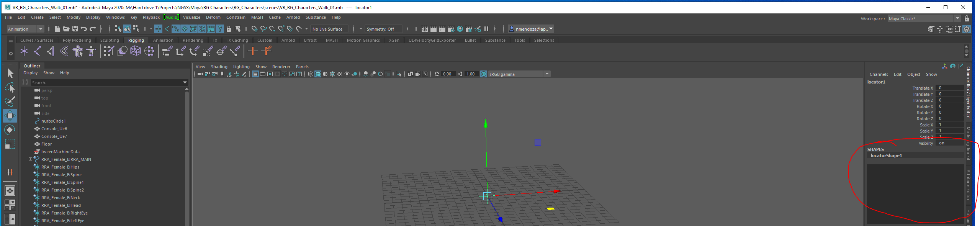The height and width of the screenshot is (226, 980).
Task: Click the Outliner Search field
Action: (106, 82)
